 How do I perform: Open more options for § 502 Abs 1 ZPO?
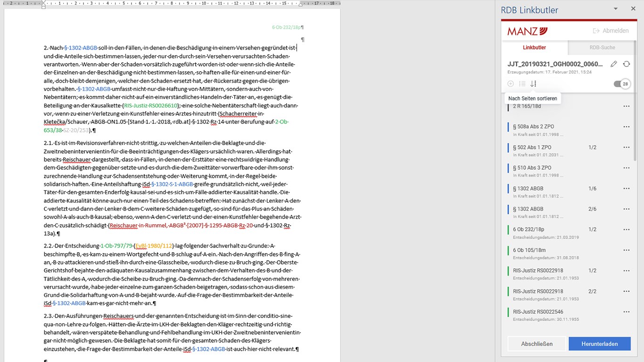pos(626,148)
